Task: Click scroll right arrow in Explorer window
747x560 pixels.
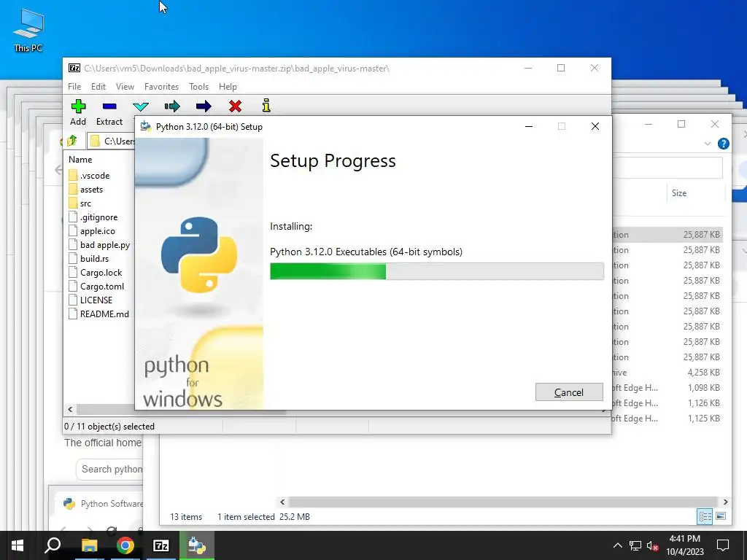Action: point(725,502)
